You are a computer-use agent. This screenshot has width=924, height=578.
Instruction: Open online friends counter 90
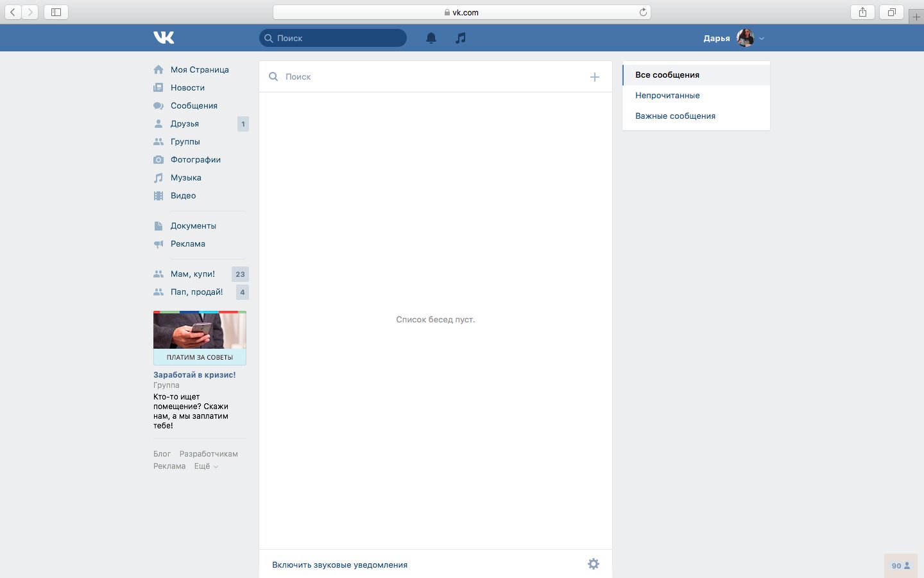pos(901,566)
